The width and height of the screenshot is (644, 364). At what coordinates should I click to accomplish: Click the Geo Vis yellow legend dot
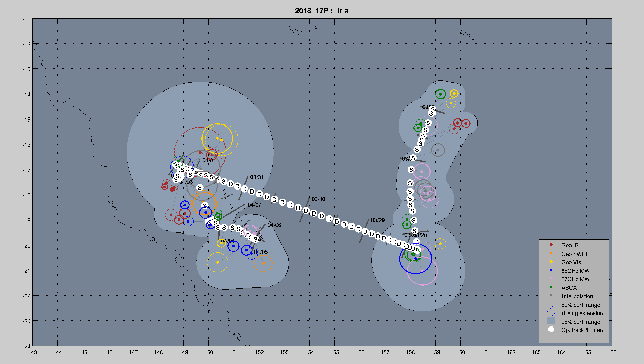point(551,262)
